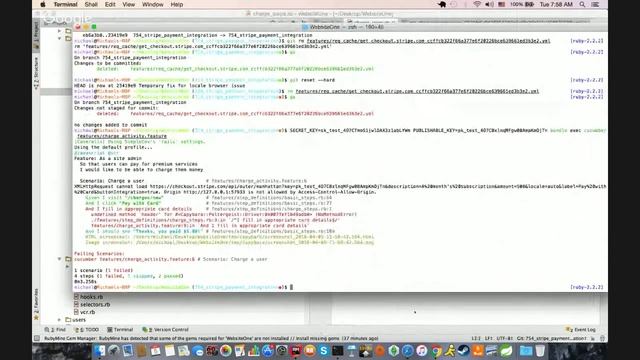Open the Terminal icon in the Dock
Image resolution: width=640 pixels, height=360 pixels.
(x=338, y=351)
